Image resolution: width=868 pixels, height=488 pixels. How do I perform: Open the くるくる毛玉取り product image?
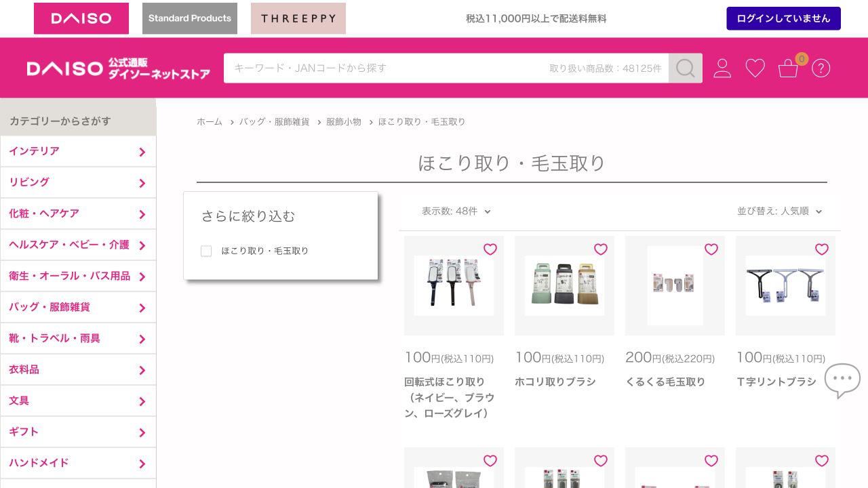675,285
